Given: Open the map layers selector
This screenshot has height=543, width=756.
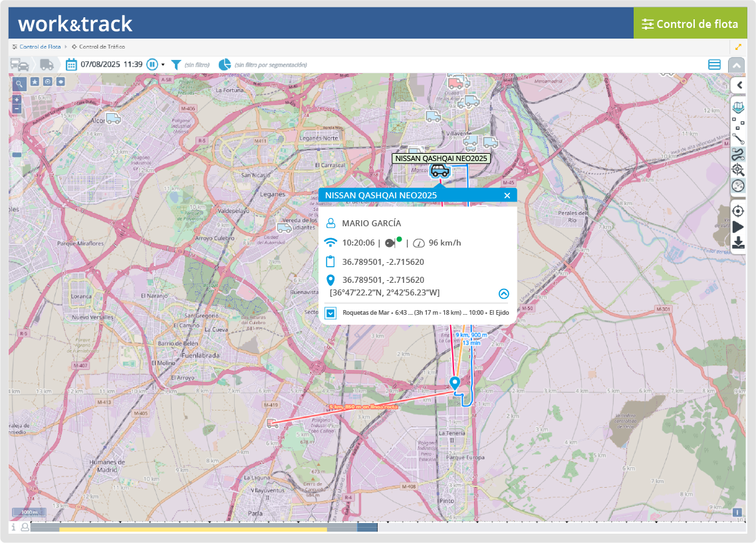Looking at the screenshot, I should tap(738, 107).
